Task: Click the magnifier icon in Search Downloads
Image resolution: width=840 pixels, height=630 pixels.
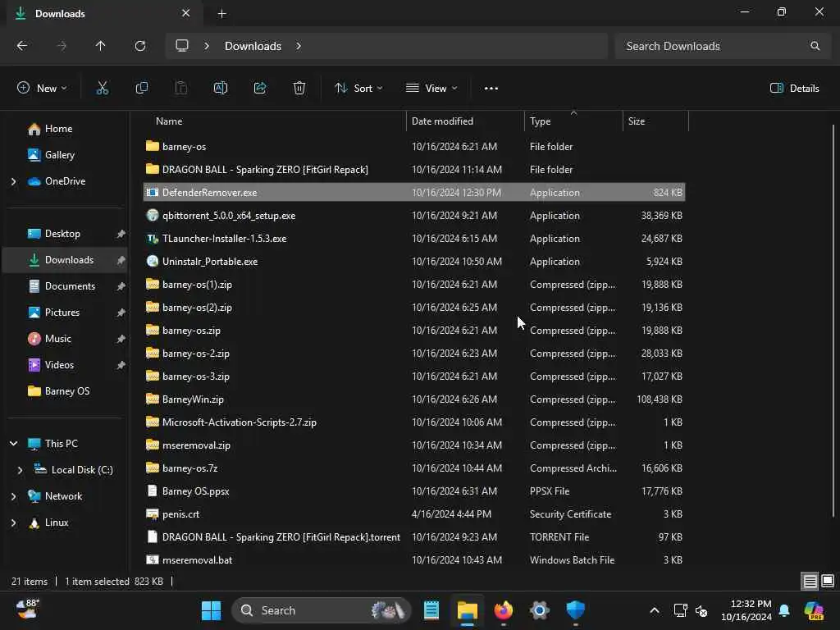Action: coord(815,46)
